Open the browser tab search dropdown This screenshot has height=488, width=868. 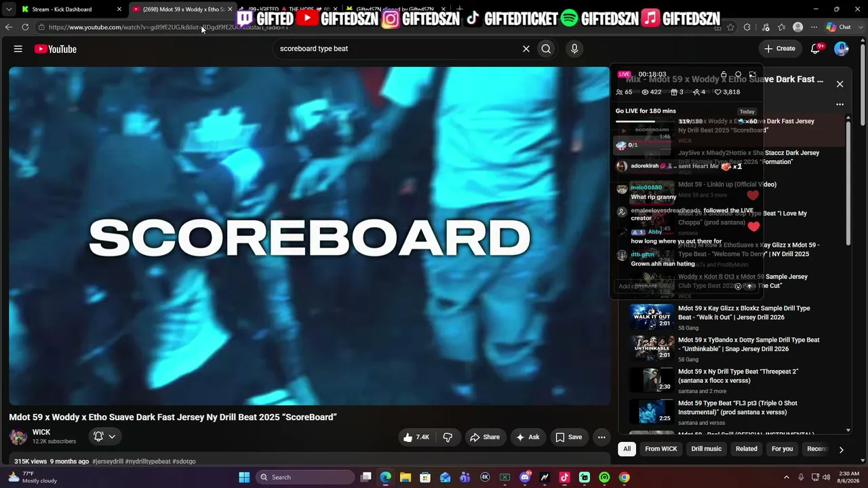[x=8, y=9]
